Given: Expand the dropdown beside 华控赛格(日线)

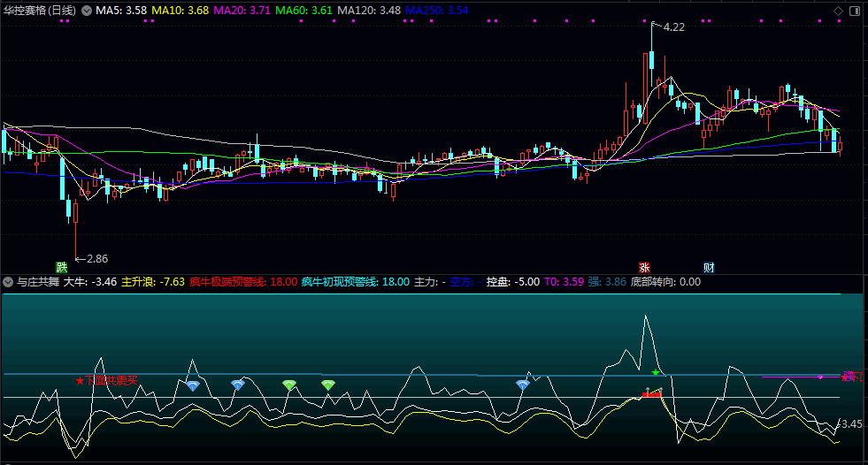Looking at the screenshot, I should pyautogui.click(x=87, y=11).
